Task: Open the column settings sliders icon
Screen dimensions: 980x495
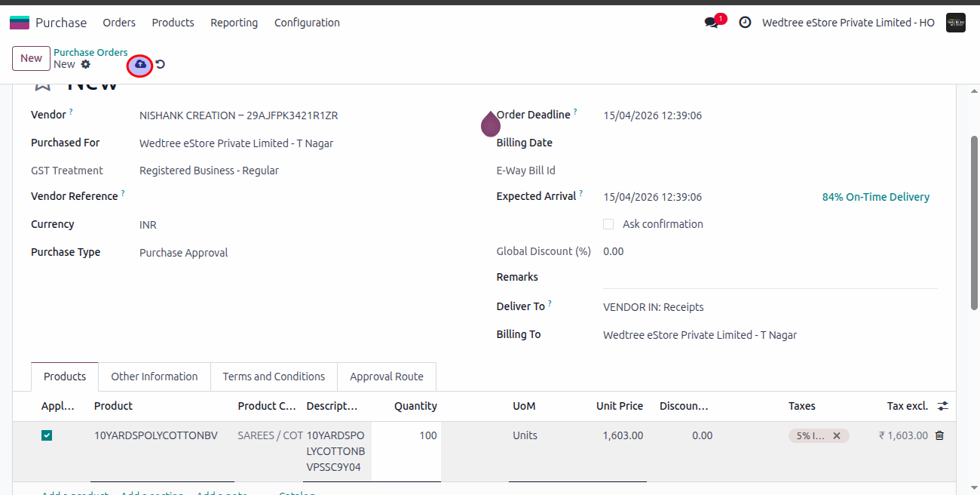Action: coord(943,406)
